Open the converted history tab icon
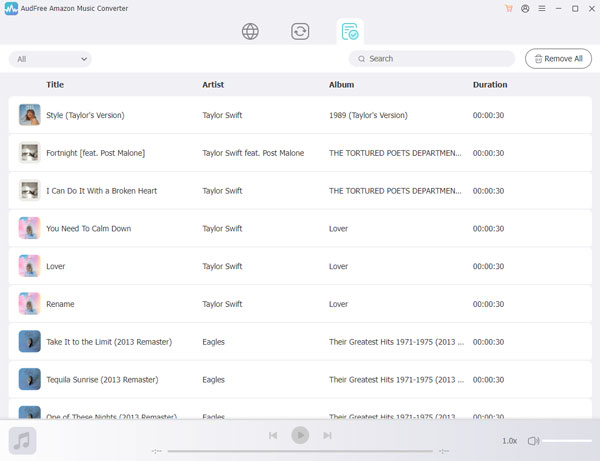This screenshot has height=461, width=600. pos(350,31)
